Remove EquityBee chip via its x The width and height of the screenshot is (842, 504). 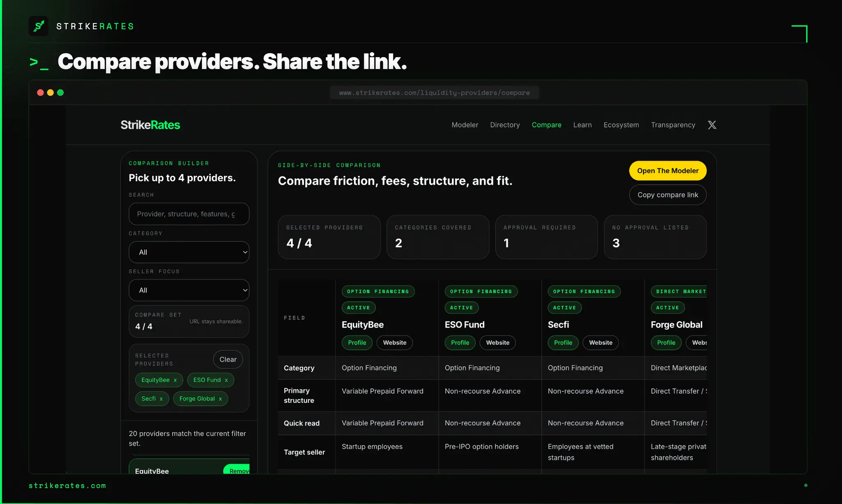point(175,380)
